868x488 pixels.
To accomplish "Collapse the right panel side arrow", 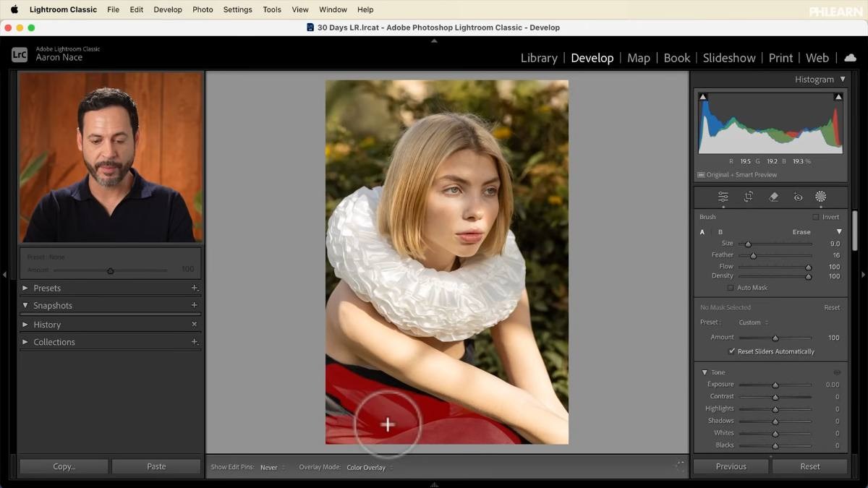I will tap(863, 275).
